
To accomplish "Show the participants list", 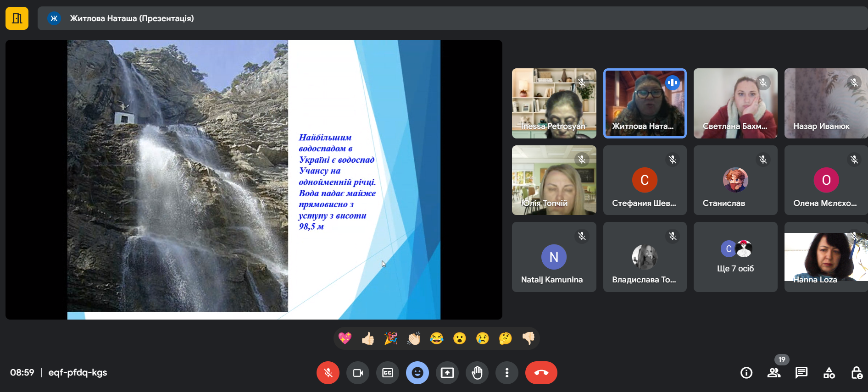I will click(x=774, y=373).
